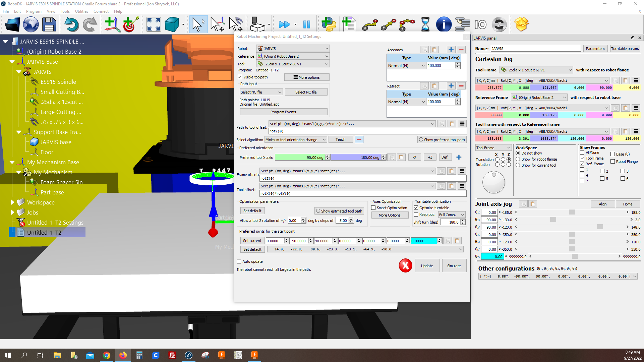Screen dimensions: 644x362
Task: Open the Robot JARVIS dropdown
Action: 293,49
